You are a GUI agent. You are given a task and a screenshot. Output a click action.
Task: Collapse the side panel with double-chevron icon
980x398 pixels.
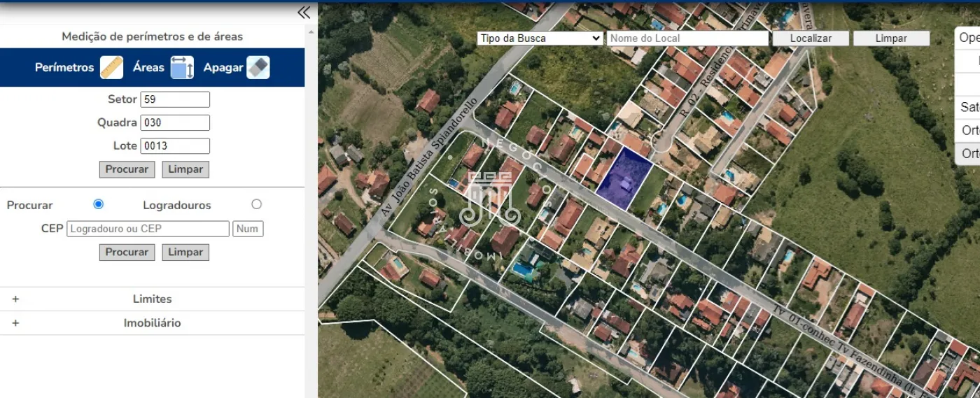(x=304, y=13)
